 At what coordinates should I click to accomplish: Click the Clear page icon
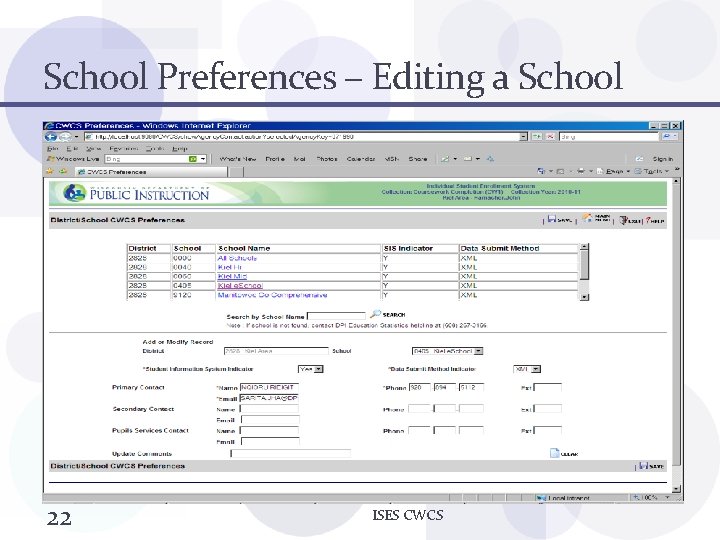tap(555, 453)
